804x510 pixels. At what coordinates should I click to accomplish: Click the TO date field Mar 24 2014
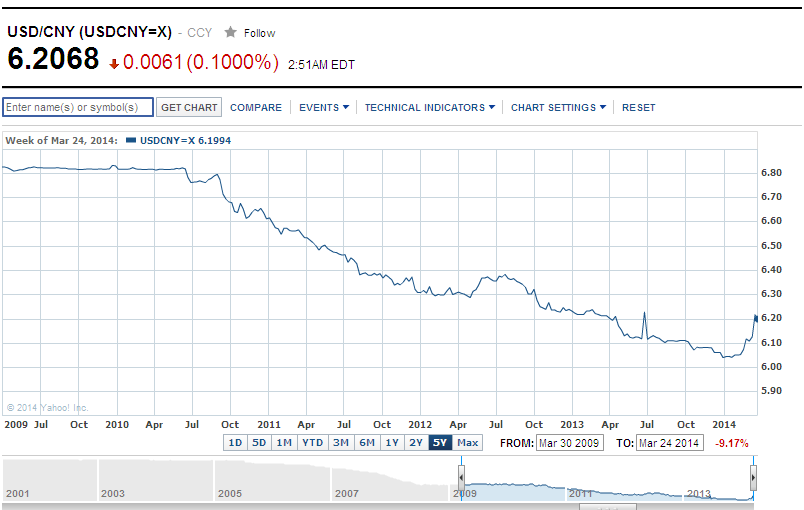[x=670, y=443]
